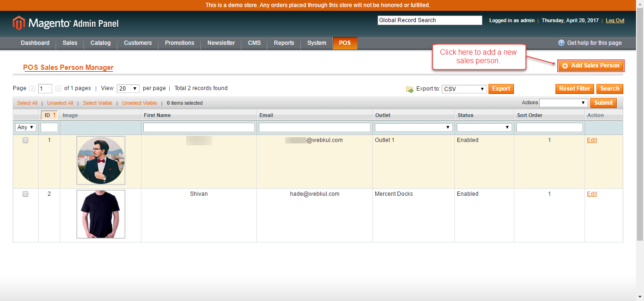This screenshot has width=644, height=301.
Task: Click the Reset Filter button
Action: tap(575, 89)
